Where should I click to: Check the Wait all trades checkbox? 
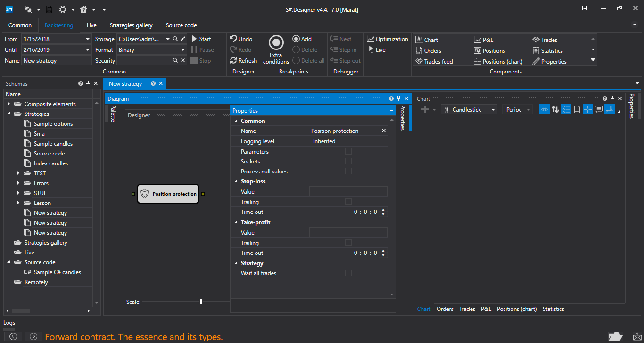tap(348, 273)
